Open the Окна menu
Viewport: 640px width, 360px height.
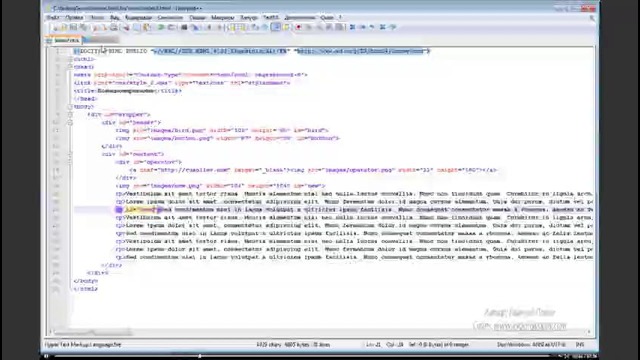pyautogui.click(x=327, y=18)
